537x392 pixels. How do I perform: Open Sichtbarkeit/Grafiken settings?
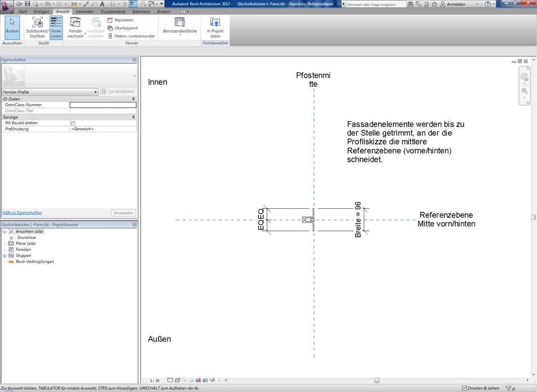pyautogui.click(x=37, y=27)
